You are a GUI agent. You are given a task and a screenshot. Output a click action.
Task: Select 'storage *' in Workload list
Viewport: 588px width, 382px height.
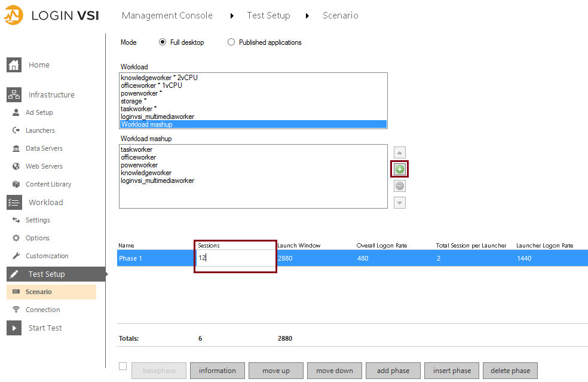253,101
